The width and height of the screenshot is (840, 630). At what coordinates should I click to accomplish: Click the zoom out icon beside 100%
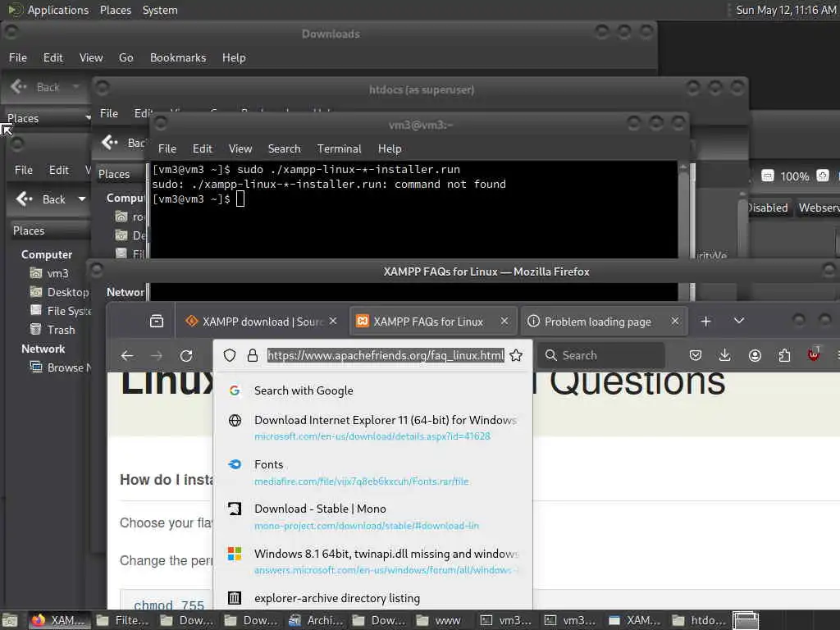click(768, 176)
